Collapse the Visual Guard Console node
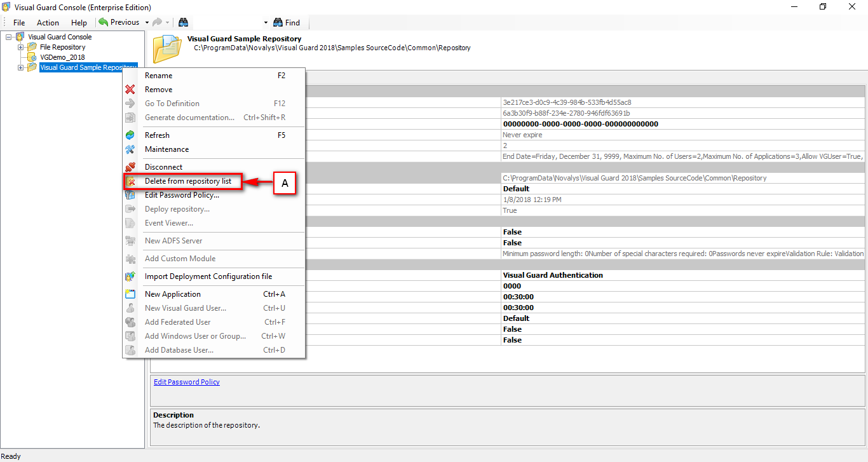The width and height of the screenshot is (868, 462). (x=9, y=37)
